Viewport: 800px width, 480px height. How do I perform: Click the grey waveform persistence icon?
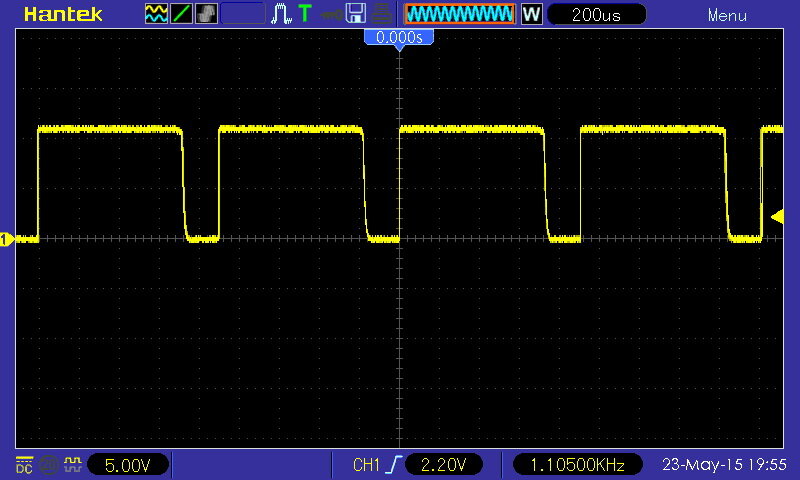point(206,14)
